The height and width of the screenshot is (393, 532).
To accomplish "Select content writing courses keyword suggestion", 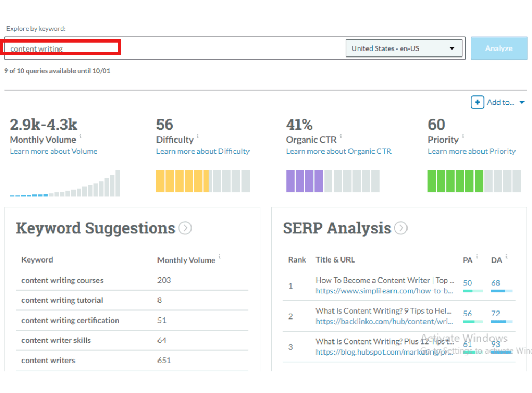I will coord(62,280).
